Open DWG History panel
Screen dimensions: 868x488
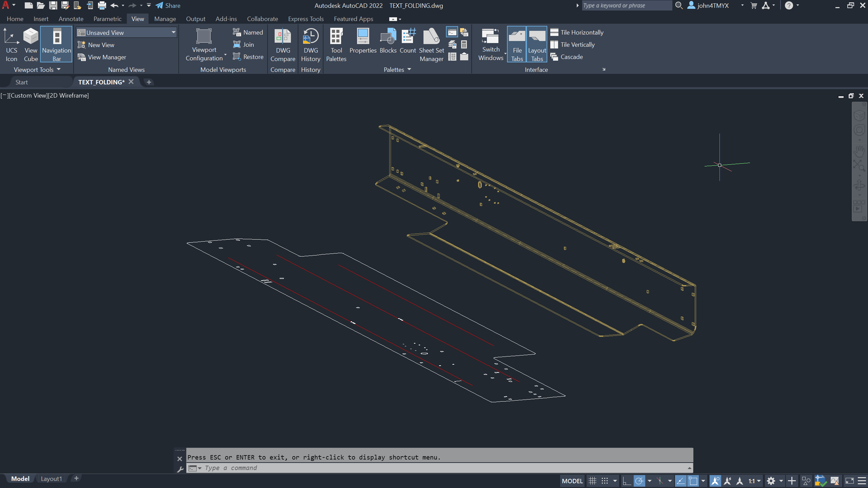click(x=311, y=44)
